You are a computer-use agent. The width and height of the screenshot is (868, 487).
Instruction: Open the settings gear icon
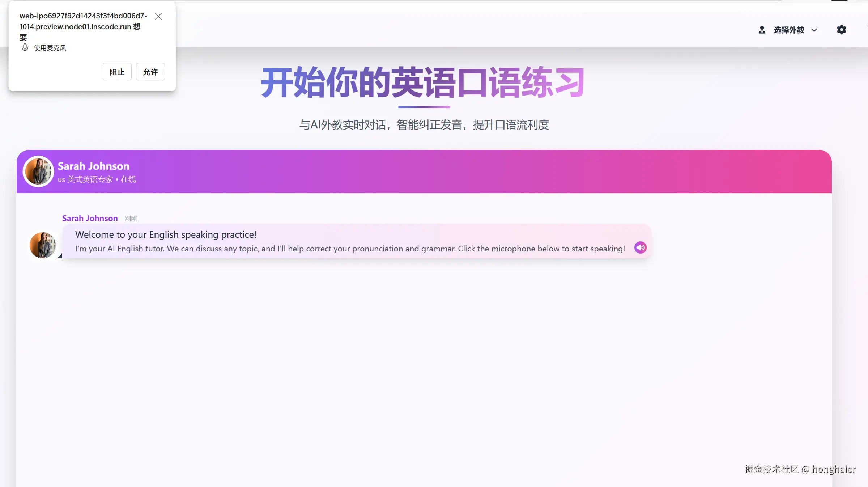pos(842,30)
